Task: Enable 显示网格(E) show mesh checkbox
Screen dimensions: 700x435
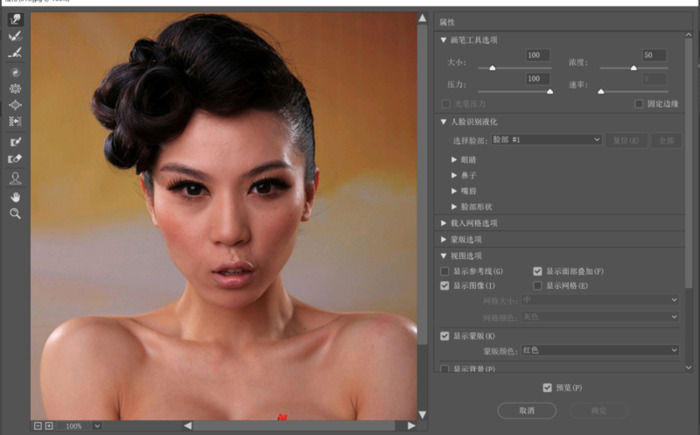Action: [538, 285]
